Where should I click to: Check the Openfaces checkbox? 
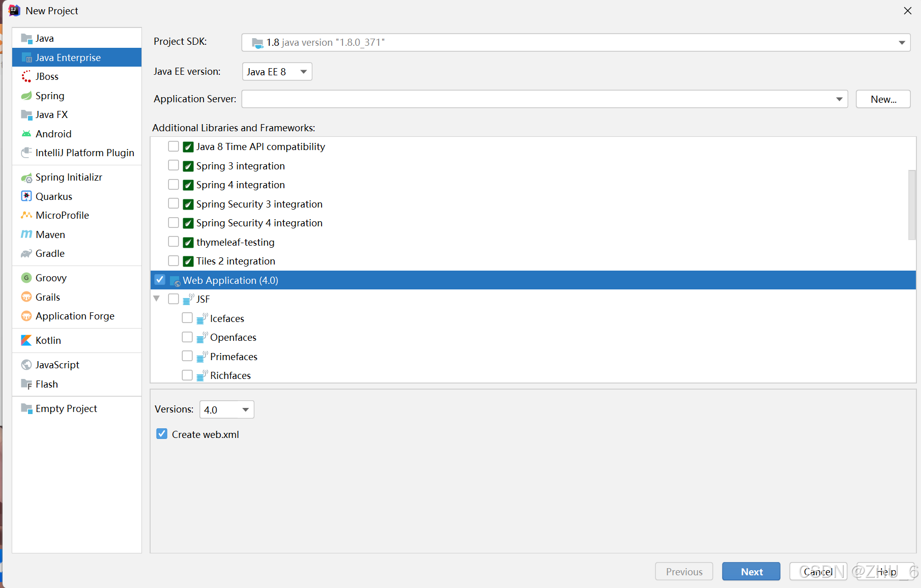[x=187, y=337]
